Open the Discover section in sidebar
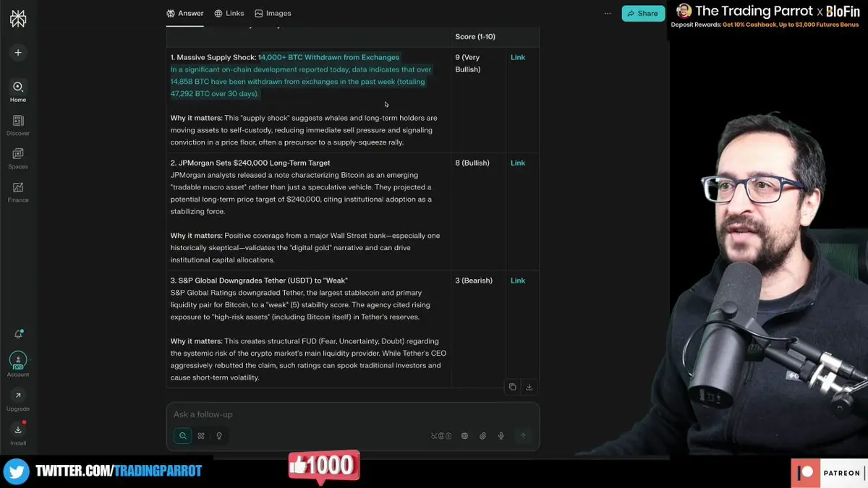868x488 pixels. (18, 124)
